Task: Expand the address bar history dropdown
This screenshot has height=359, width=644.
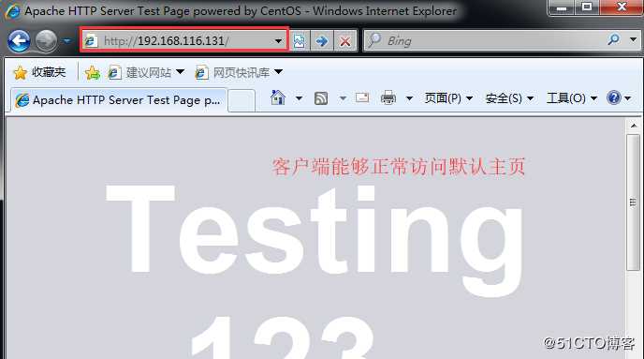Action: coord(278,41)
